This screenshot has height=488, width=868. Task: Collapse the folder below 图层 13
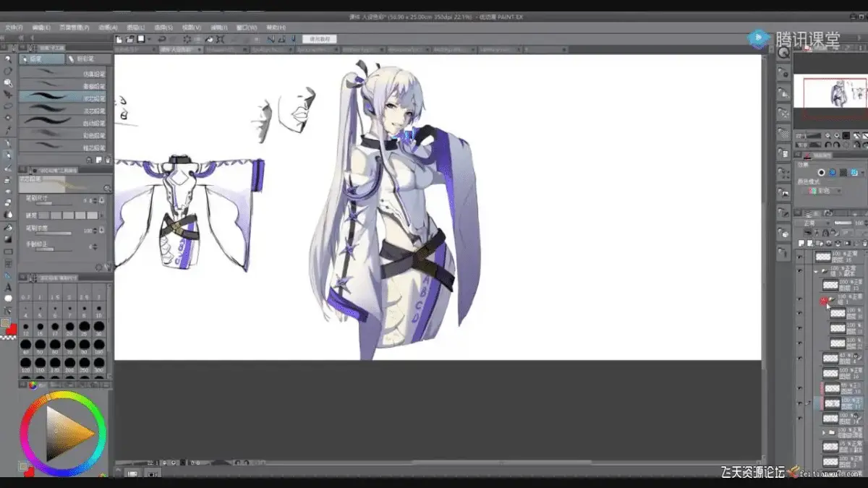(823, 299)
